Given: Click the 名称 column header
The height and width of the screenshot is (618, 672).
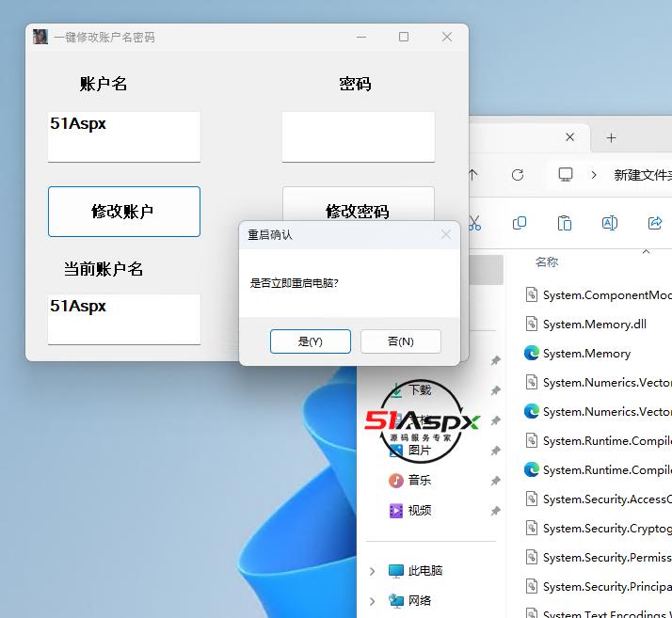Looking at the screenshot, I should click(x=547, y=261).
